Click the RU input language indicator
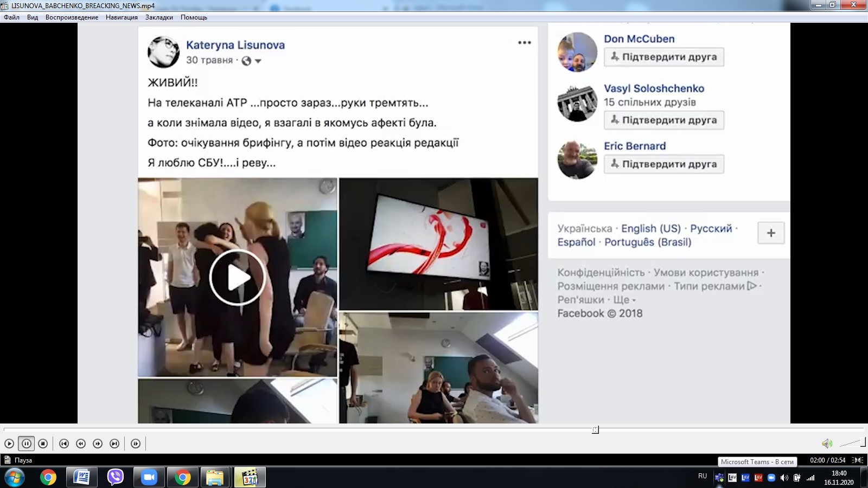 [703, 476]
